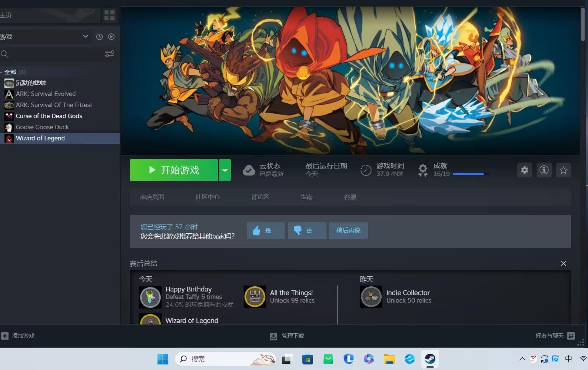Open game settings via the gear icon
588x370 pixels.
click(x=525, y=170)
